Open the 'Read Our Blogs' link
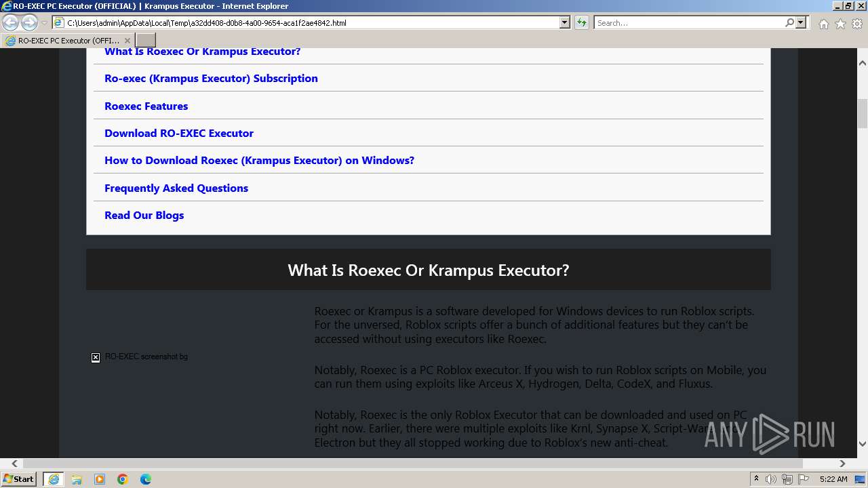Image resolution: width=868 pixels, height=488 pixels. [144, 215]
